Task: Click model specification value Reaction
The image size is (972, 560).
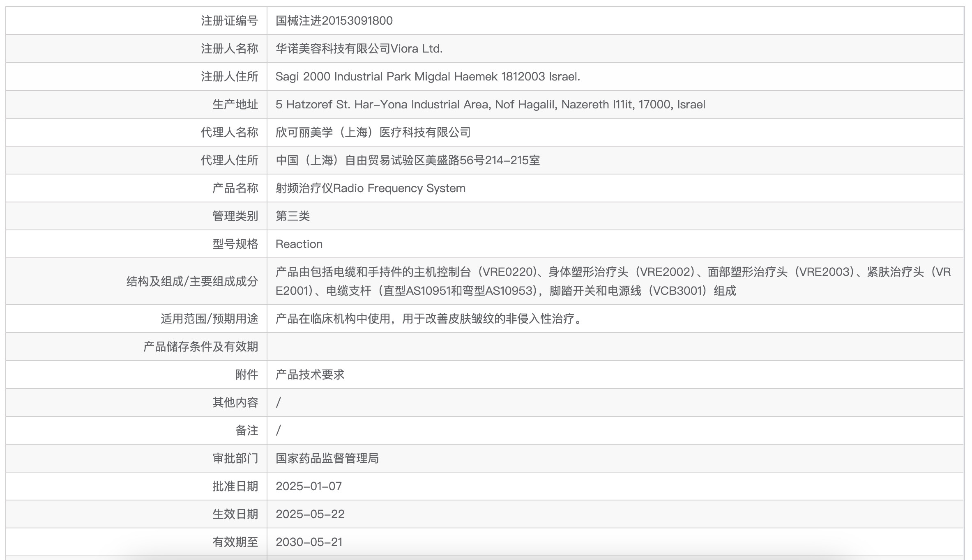Action: click(x=299, y=244)
